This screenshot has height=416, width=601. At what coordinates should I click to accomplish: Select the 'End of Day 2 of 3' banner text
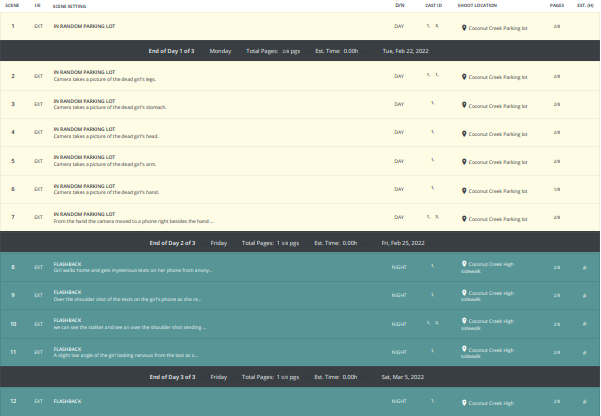[172, 243]
